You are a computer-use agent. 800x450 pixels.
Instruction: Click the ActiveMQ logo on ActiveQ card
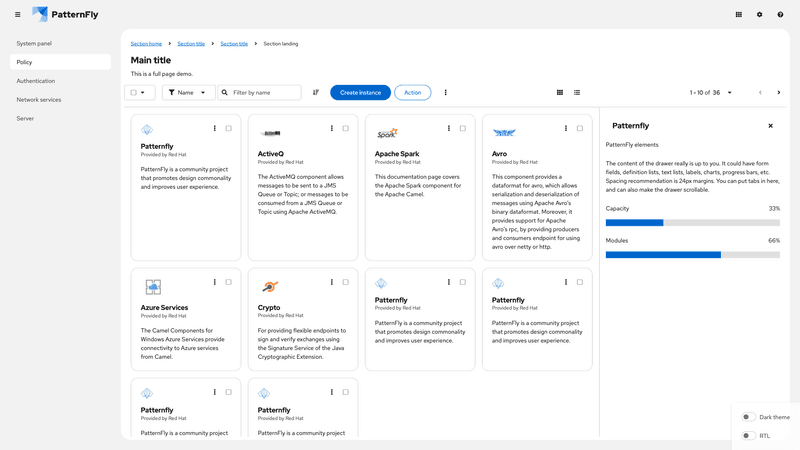pyautogui.click(x=270, y=133)
